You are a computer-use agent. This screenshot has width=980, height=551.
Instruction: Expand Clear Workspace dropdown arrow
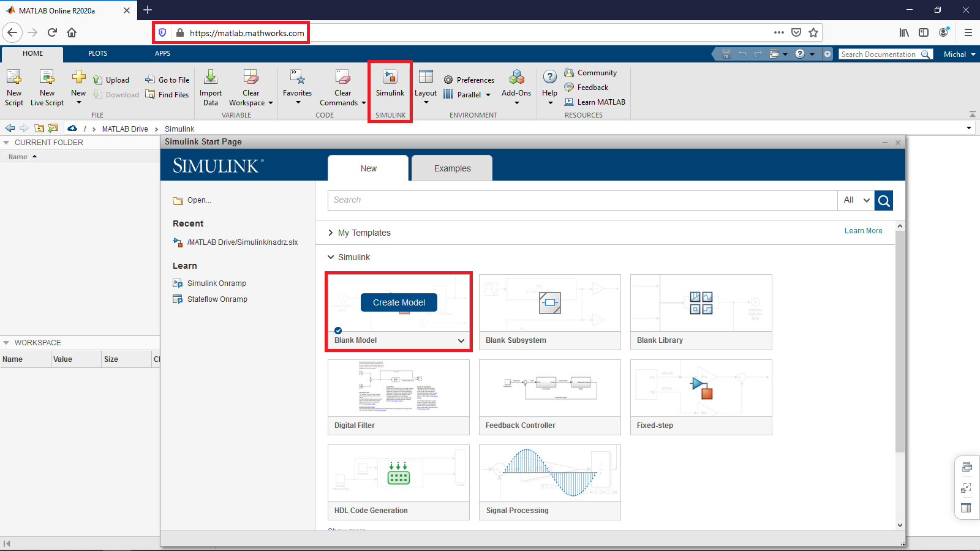coord(270,103)
